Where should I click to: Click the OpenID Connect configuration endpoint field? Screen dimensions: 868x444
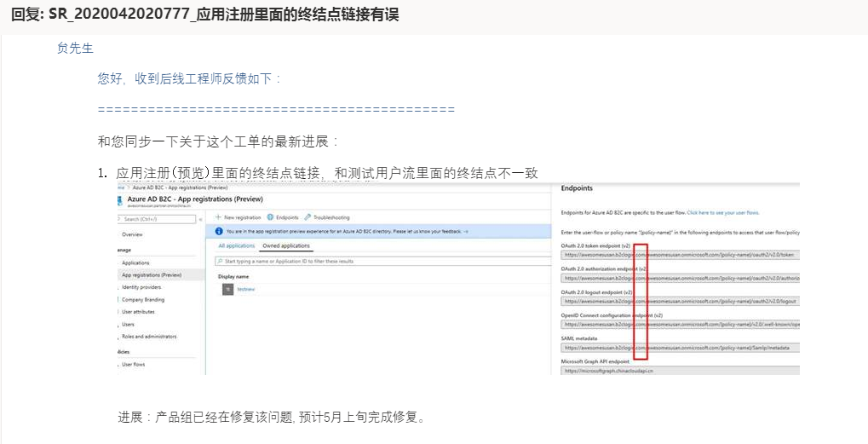681,325
